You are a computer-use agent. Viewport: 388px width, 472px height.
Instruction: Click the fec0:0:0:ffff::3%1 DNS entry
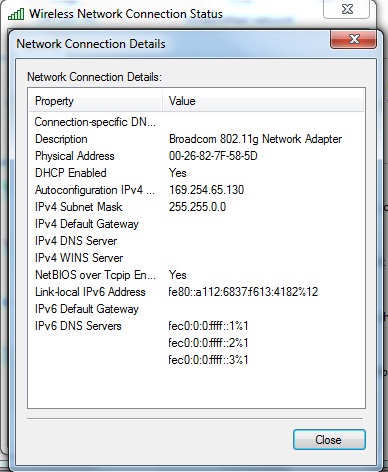[x=208, y=360]
